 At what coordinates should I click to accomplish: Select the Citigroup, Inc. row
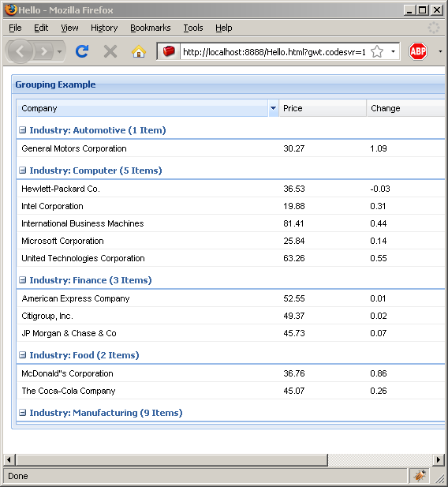coord(230,316)
